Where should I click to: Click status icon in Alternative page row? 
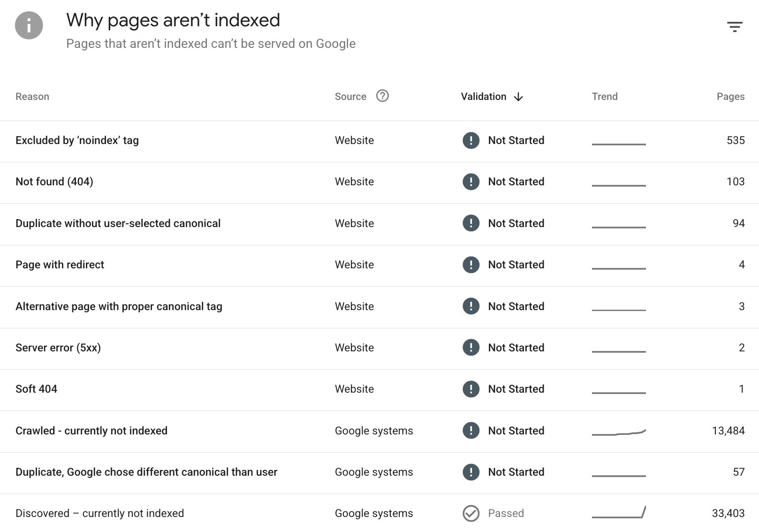click(471, 306)
